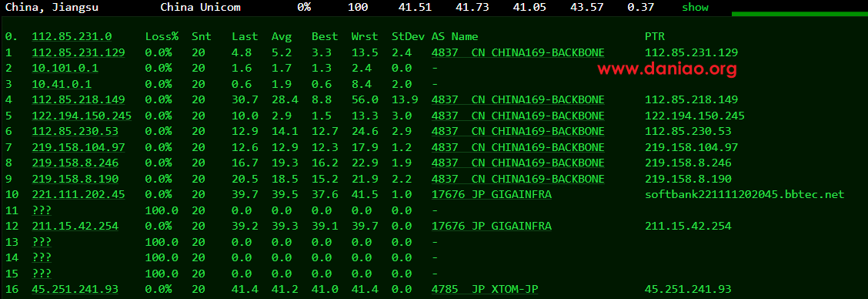Click hop 8 address 219.158.8.246
This screenshot has width=868, height=299.
[75, 163]
